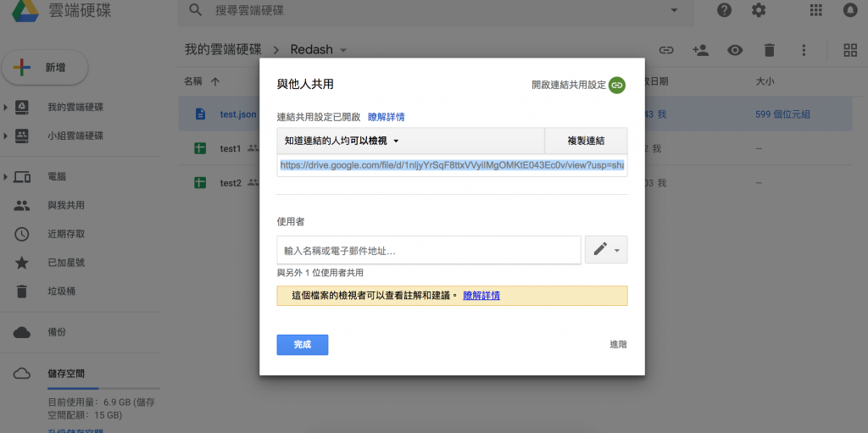Screen dimensions: 868x433
Task: Open the notifications bell icon
Action: coord(850,10)
